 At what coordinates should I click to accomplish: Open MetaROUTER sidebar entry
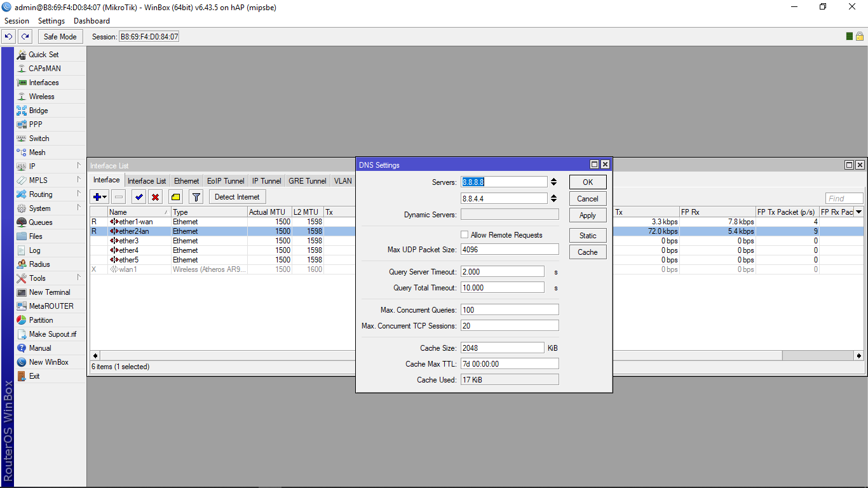coord(50,306)
